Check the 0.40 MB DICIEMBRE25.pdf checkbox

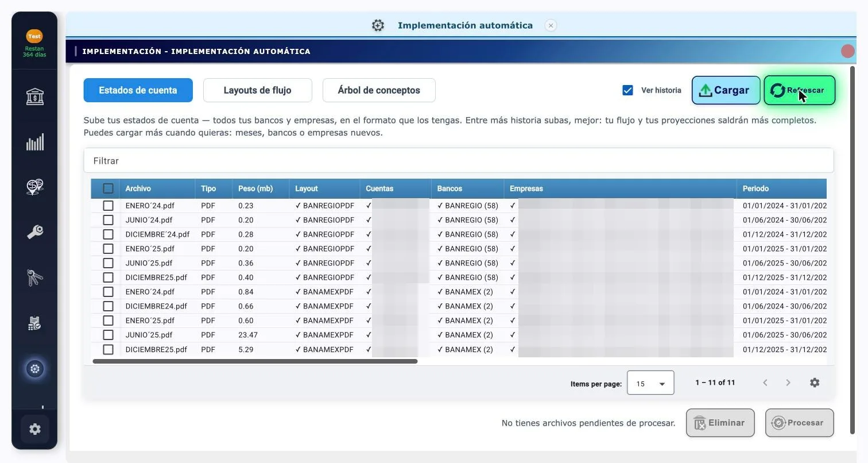pyautogui.click(x=108, y=277)
